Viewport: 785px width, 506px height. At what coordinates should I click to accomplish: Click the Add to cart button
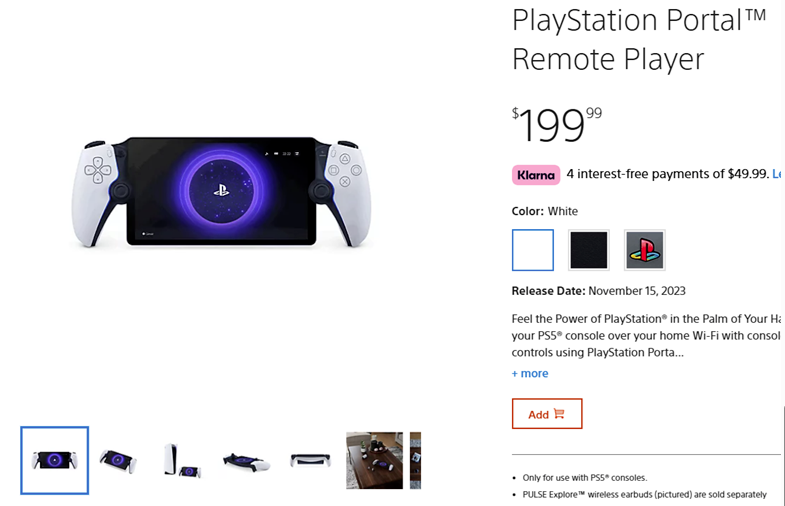[x=546, y=414]
